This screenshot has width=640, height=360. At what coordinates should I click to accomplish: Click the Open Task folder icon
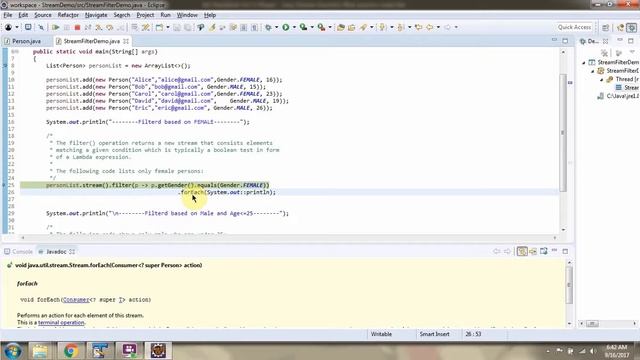tap(351, 27)
